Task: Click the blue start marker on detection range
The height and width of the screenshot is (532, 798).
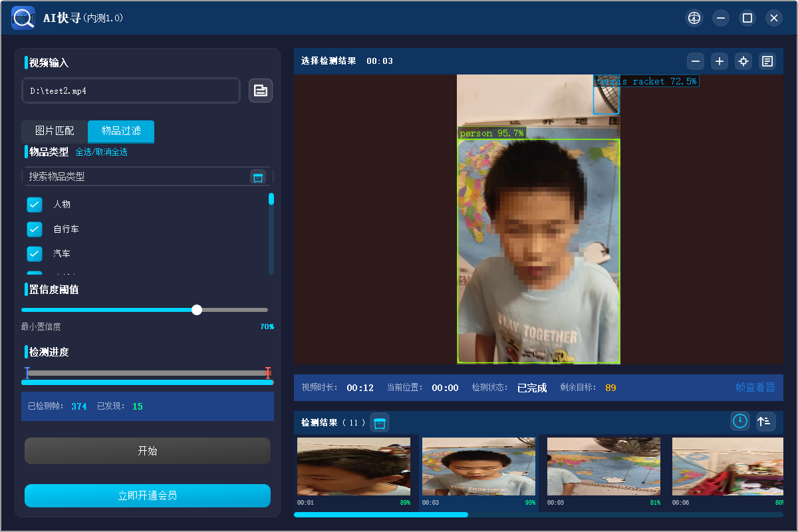Action: click(27, 373)
